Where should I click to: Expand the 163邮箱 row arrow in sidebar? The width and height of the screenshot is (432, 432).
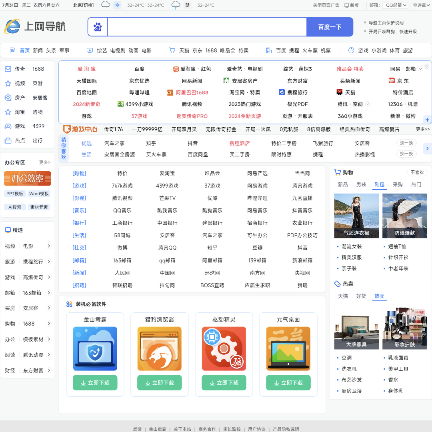click(x=49, y=292)
